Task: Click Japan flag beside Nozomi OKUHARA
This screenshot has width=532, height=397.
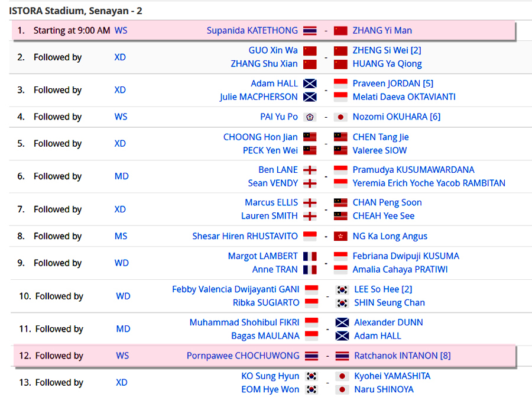Action: [x=340, y=117]
